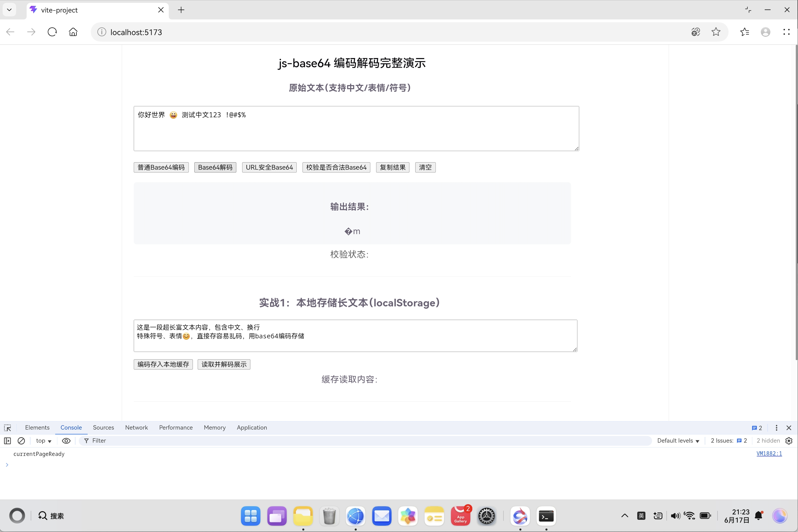This screenshot has height=532, width=798.
Task: Go forward to next page
Action: [x=31, y=32]
